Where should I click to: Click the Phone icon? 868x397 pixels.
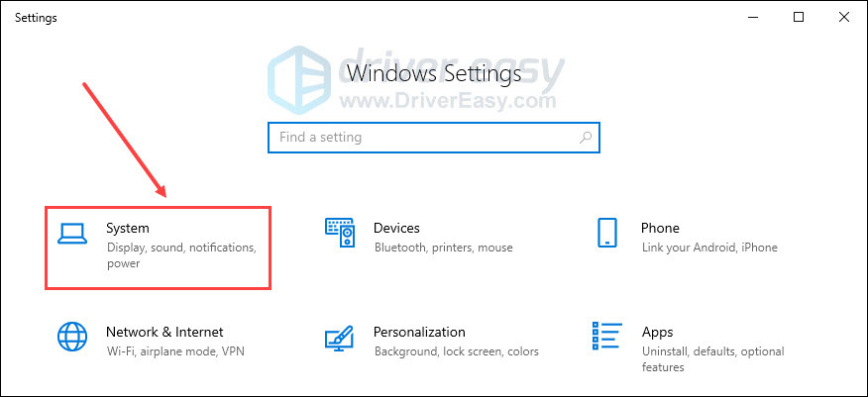click(x=607, y=233)
